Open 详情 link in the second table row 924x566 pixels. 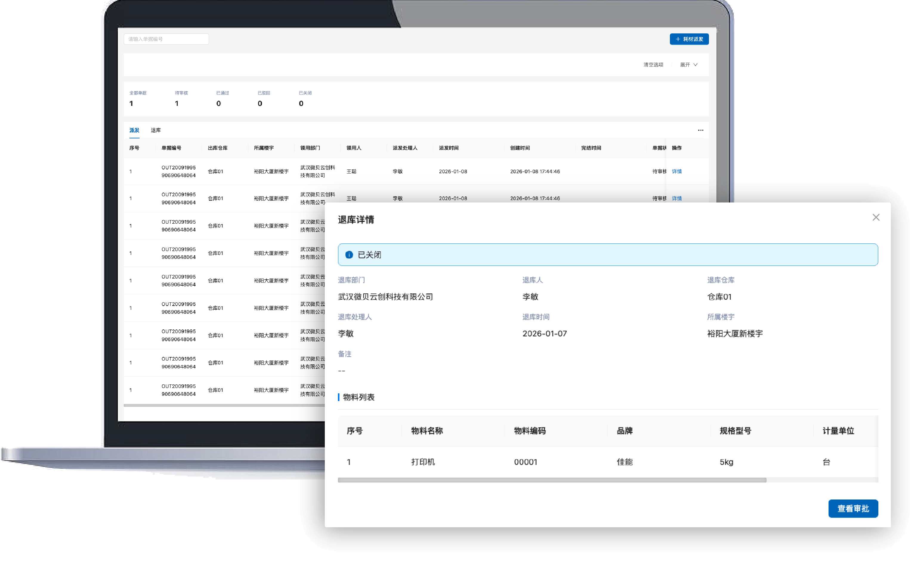pyautogui.click(x=676, y=199)
